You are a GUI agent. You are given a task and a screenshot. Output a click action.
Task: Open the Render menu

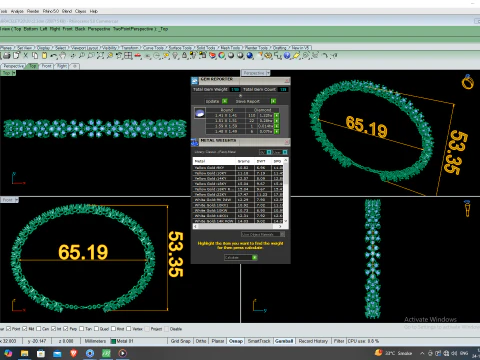click(x=33, y=11)
